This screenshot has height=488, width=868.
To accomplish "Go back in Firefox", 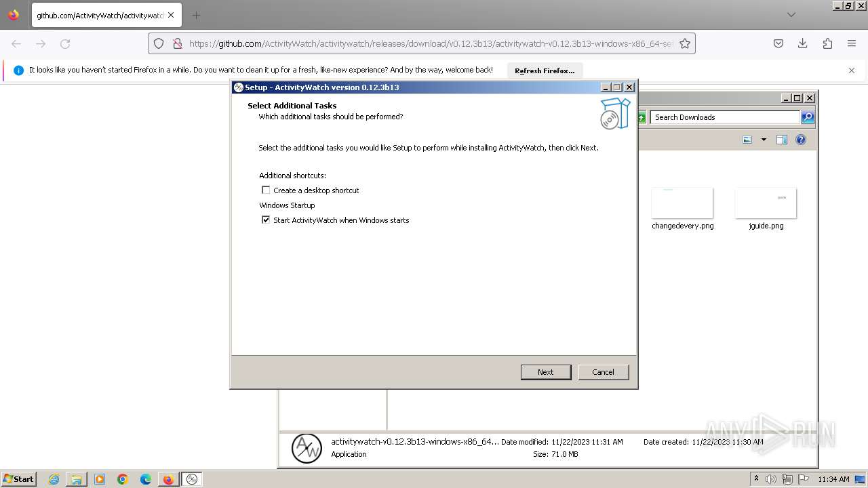I will pos(16,43).
